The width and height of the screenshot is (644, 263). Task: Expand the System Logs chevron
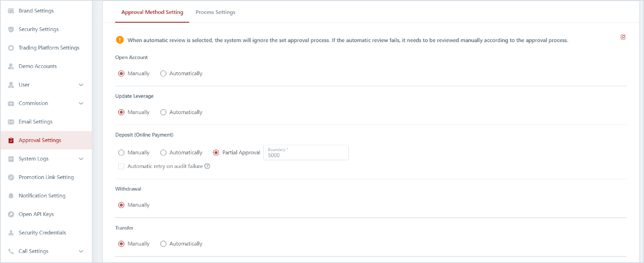coord(81,159)
